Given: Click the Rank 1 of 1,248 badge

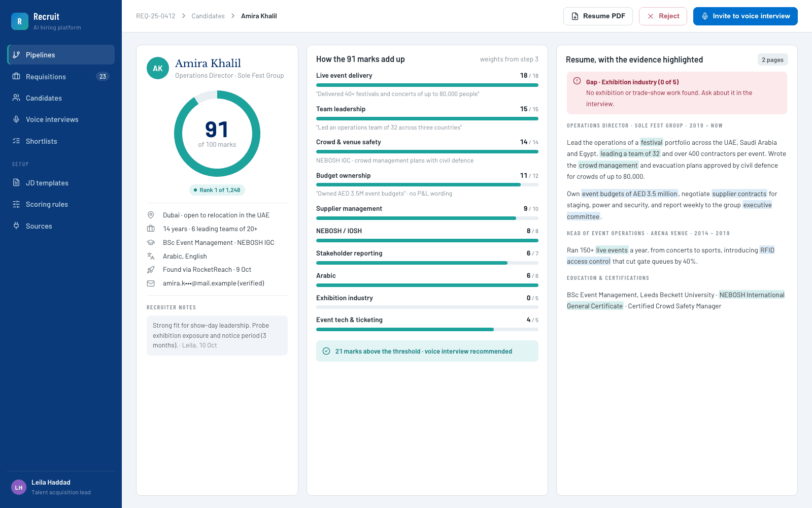Looking at the screenshot, I should tap(217, 190).
